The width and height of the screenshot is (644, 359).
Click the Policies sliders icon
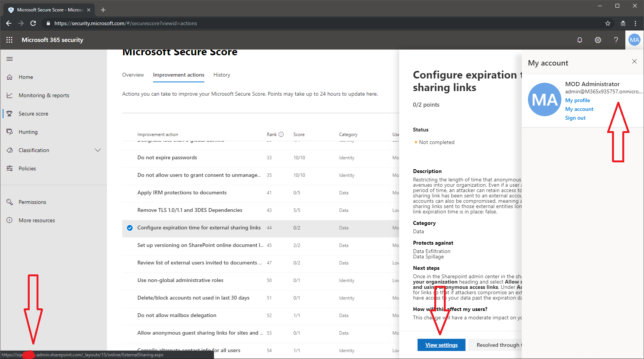(x=10, y=168)
